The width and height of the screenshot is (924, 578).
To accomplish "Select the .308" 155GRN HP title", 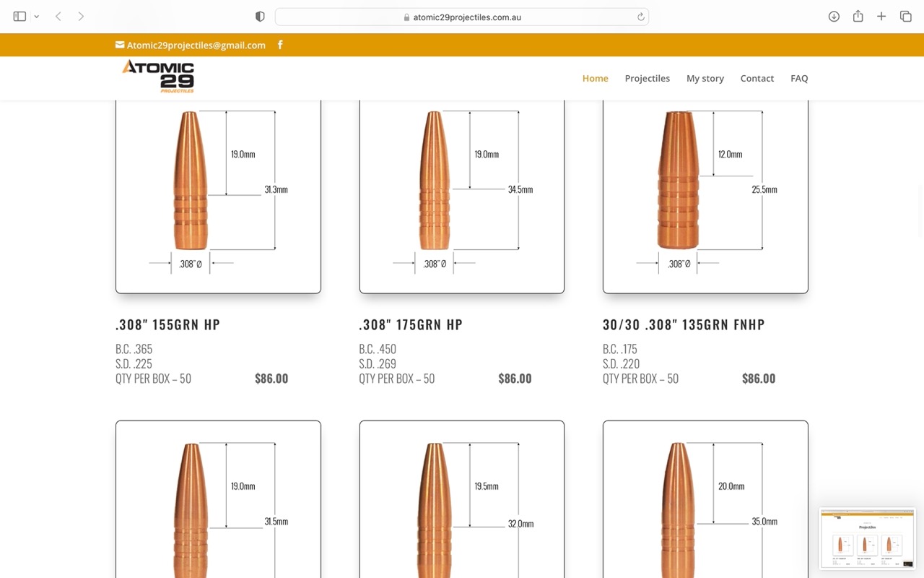I will [167, 324].
